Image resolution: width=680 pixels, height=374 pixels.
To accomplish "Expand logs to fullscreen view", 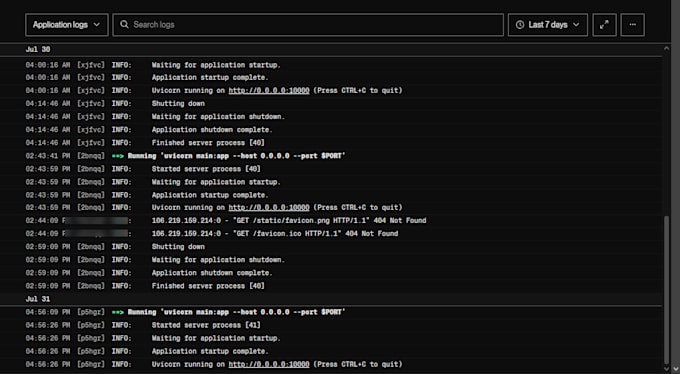I will click(604, 25).
